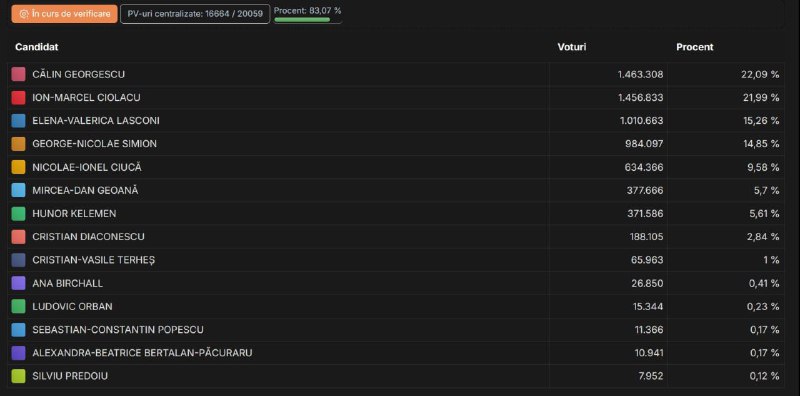Click the light blue swatch beside Mircea-Dan Geoană
This screenshot has height=396, width=800.
[x=18, y=190]
